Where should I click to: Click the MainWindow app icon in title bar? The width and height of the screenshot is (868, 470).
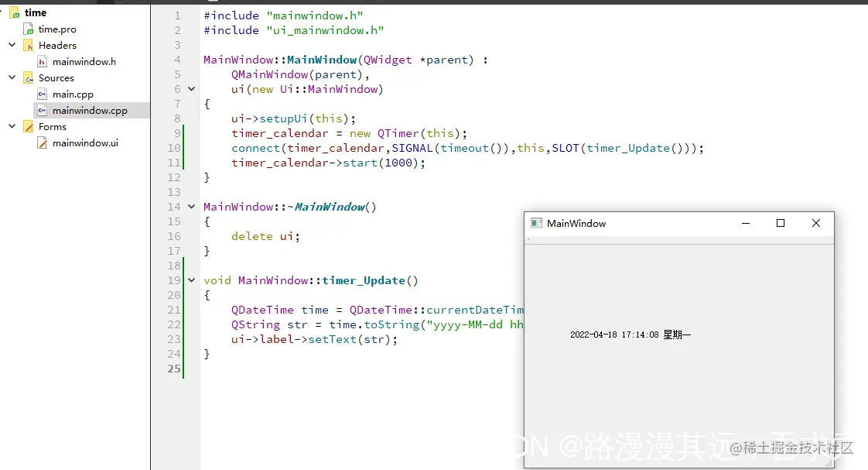pos(536,223)
